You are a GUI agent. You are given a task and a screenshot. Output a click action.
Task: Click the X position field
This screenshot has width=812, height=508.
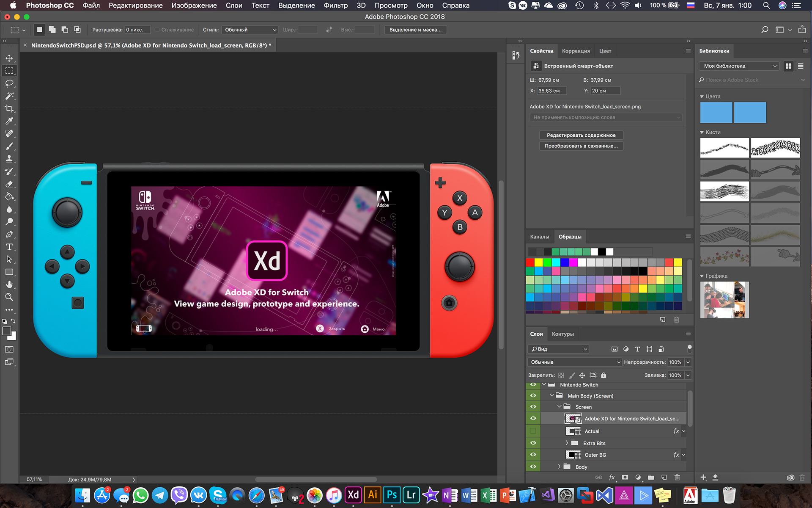(551, 91)
